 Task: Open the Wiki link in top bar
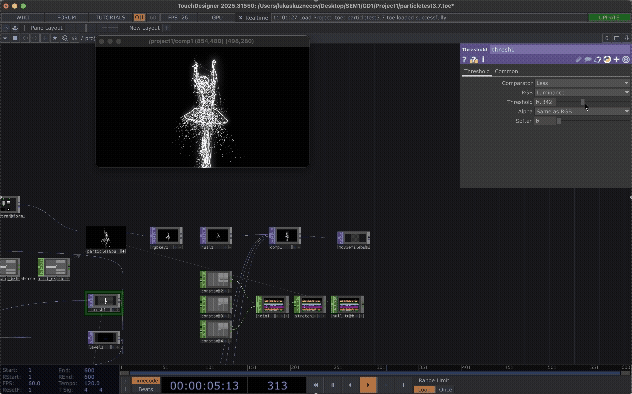(x=23, y=17)
